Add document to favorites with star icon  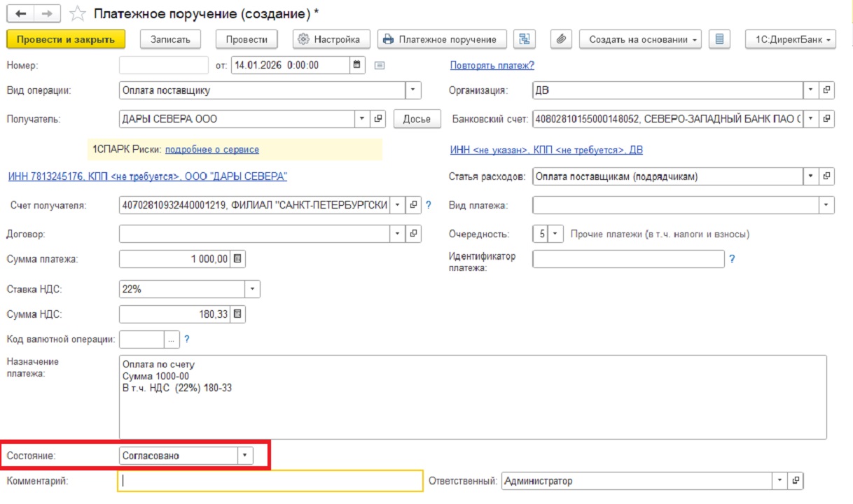click(78, 13)
